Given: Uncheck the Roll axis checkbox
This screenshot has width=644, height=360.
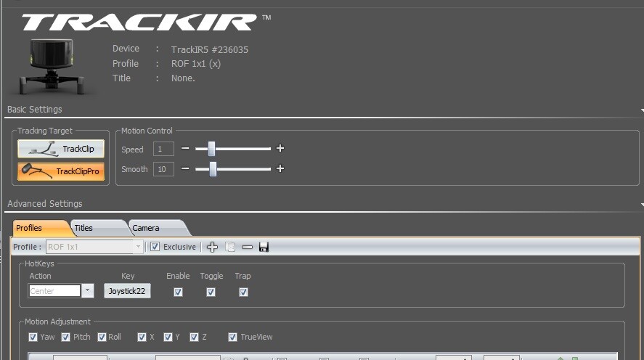Looking at the screenshot, I should [102, 337].
